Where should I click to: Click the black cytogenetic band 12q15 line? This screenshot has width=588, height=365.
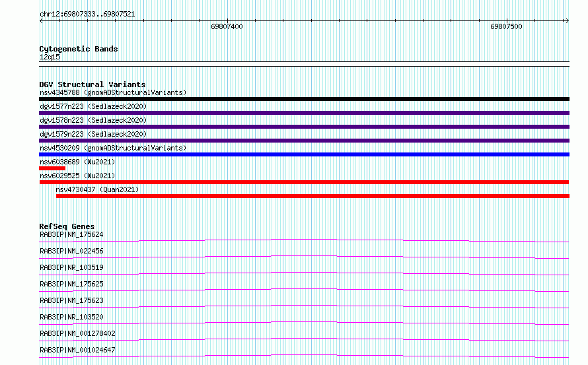pyautogui.click(x=304, y=64)
